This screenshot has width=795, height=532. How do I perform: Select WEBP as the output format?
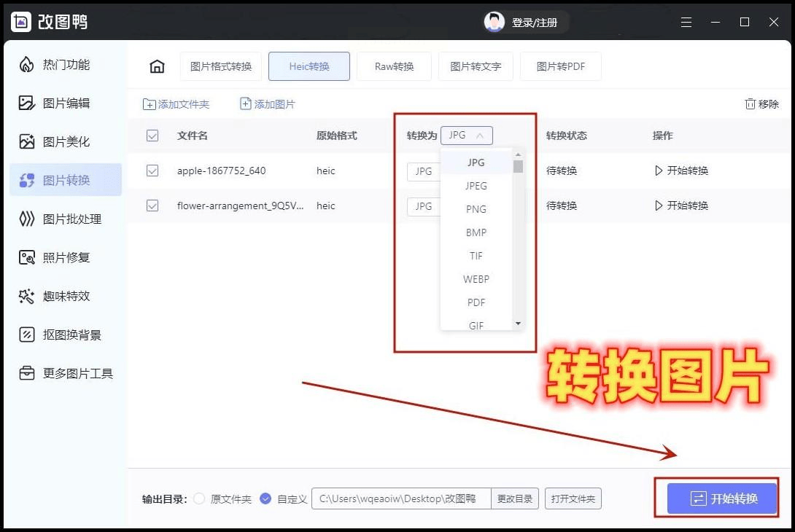476,279
